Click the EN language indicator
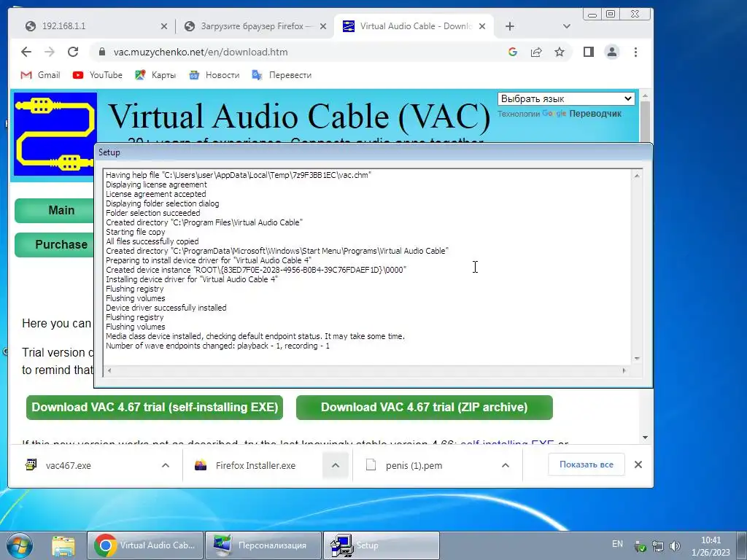 617,544
